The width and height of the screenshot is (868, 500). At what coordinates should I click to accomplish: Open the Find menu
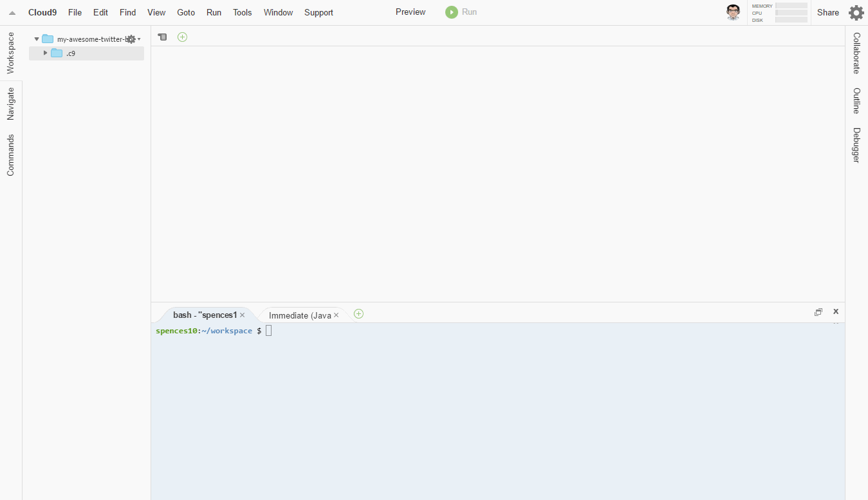[x=127, y=12]
